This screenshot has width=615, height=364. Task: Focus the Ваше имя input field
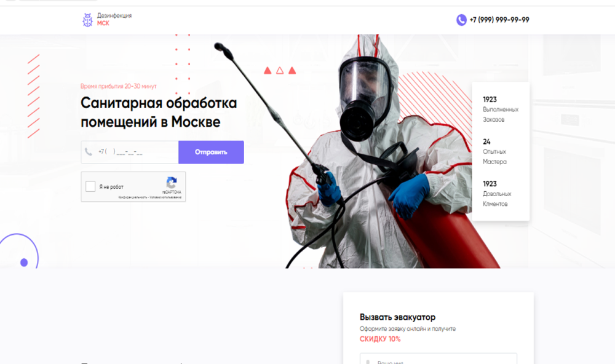point(438,358)
